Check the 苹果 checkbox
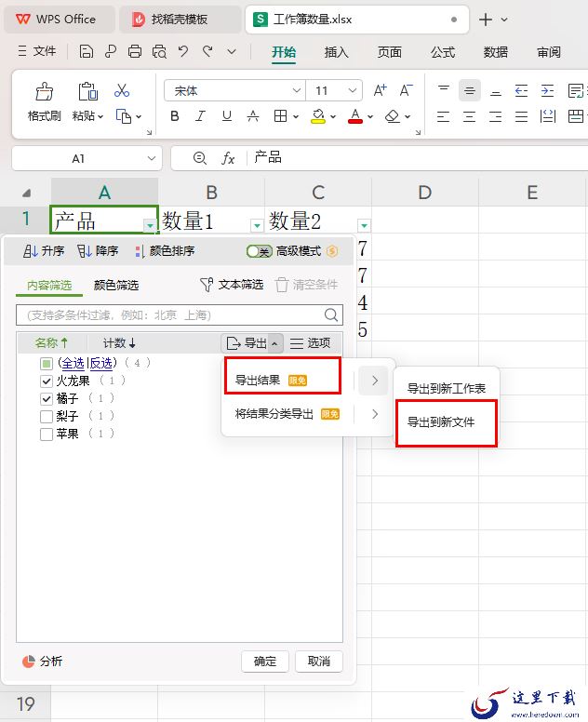The image size is (588, 722). pyautogui.click(x=46, y=434)
